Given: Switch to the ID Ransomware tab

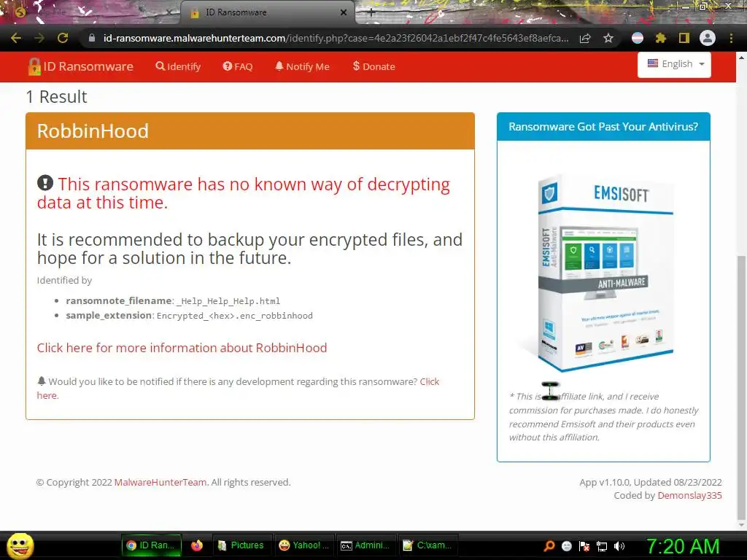Looking at the screenshot, I should click(x=267, y=13).
